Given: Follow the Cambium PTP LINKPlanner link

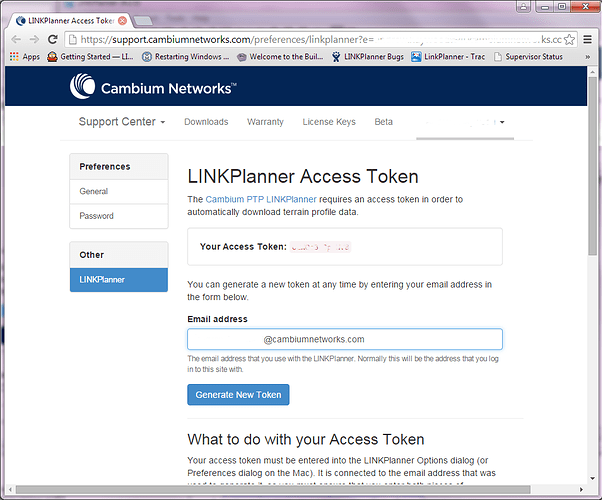Looking at the screenshot, I should [x=261, y=199].
